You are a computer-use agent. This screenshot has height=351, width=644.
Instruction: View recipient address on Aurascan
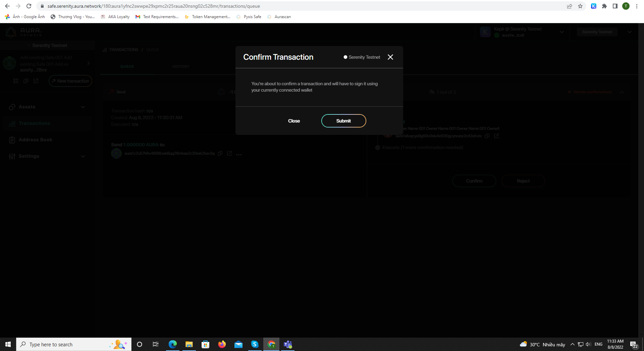tap(229, 153)
